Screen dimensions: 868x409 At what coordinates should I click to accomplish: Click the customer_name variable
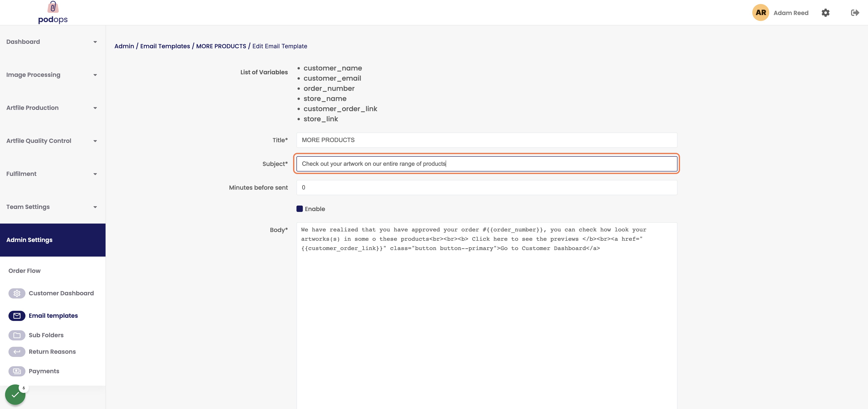point(332,68)
